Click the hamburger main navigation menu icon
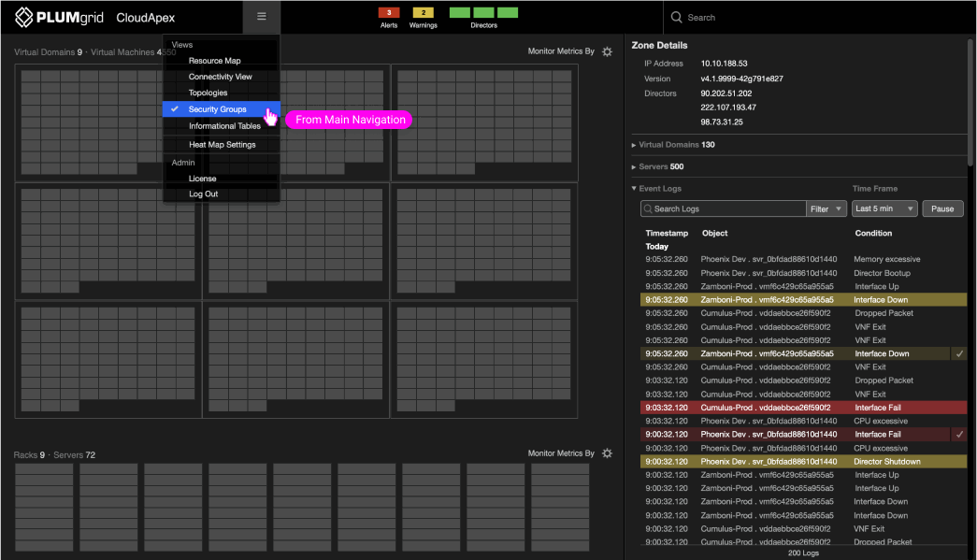The height and width of the screenshot is (560, 977). 262,17
